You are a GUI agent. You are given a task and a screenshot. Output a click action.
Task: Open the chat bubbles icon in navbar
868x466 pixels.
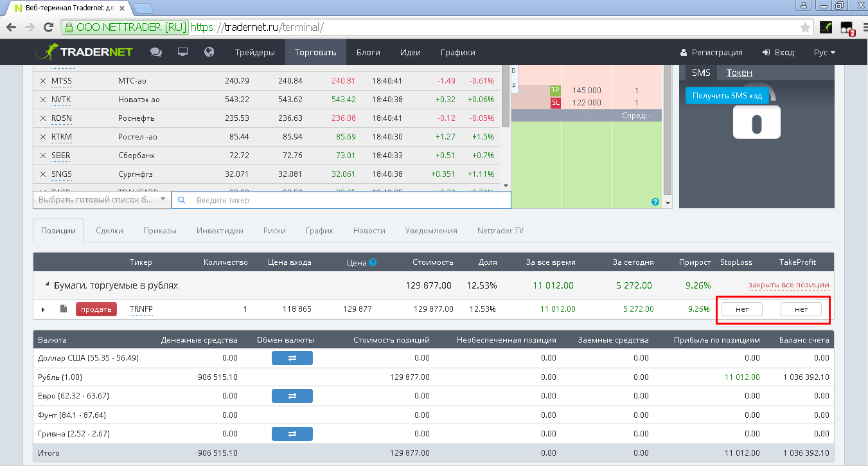pyautogui.click(x=155, y=52)
